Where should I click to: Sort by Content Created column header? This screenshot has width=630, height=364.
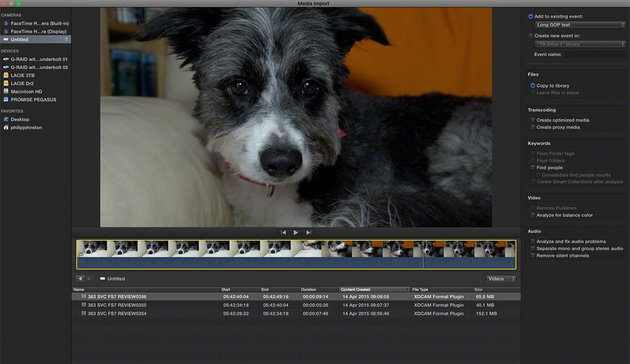[374, 290]
